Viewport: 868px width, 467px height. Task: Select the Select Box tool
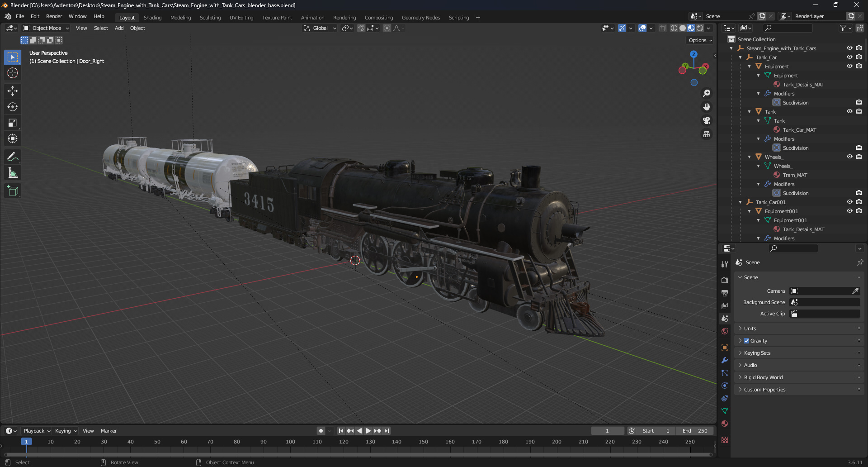click(x=13, y=57)
